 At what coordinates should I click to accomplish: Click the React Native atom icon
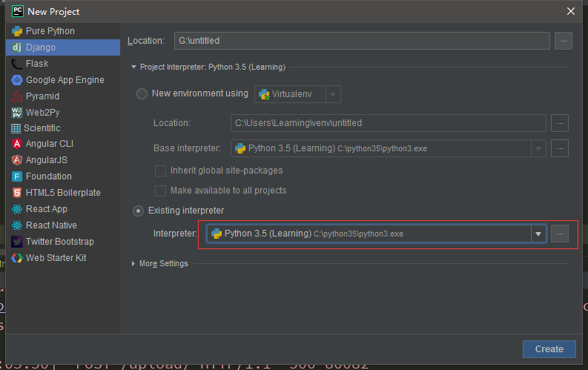click(17, 225)
